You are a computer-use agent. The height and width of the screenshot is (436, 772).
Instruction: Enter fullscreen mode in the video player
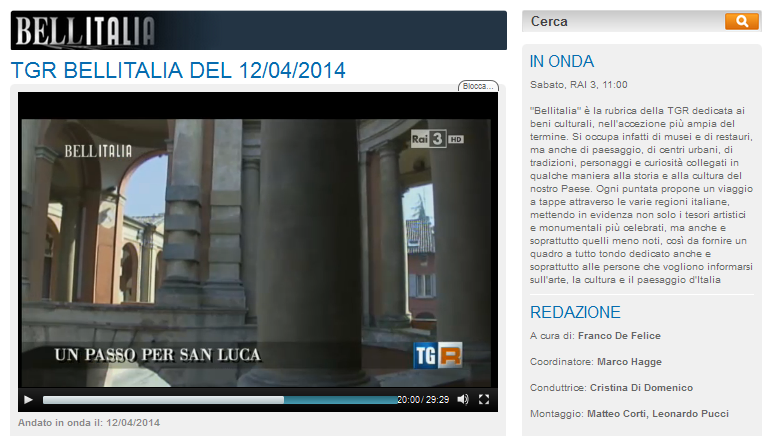click(x=484, y=400)
